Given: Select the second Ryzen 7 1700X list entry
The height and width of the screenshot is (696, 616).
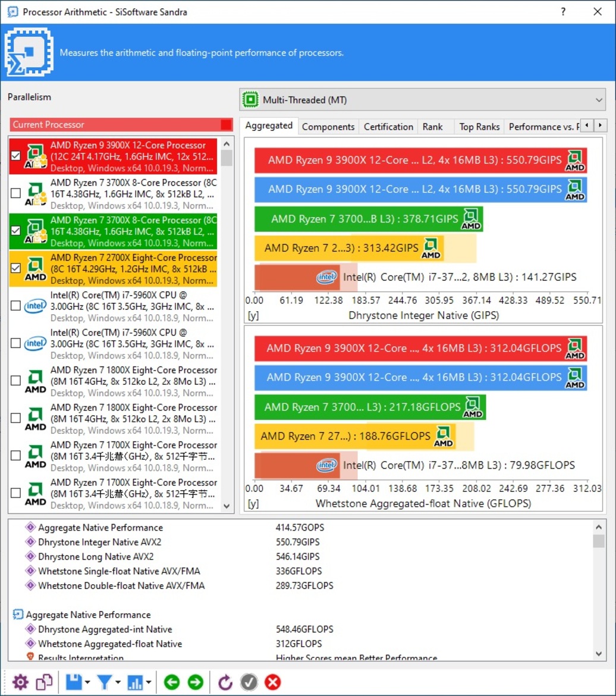Looking at the screenshot, I should [114, 494].
